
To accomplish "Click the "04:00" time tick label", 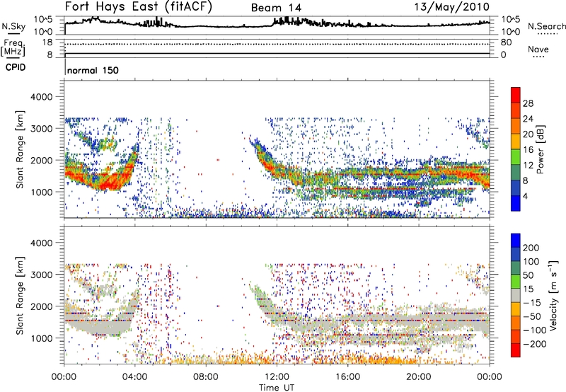I will 134,377.
